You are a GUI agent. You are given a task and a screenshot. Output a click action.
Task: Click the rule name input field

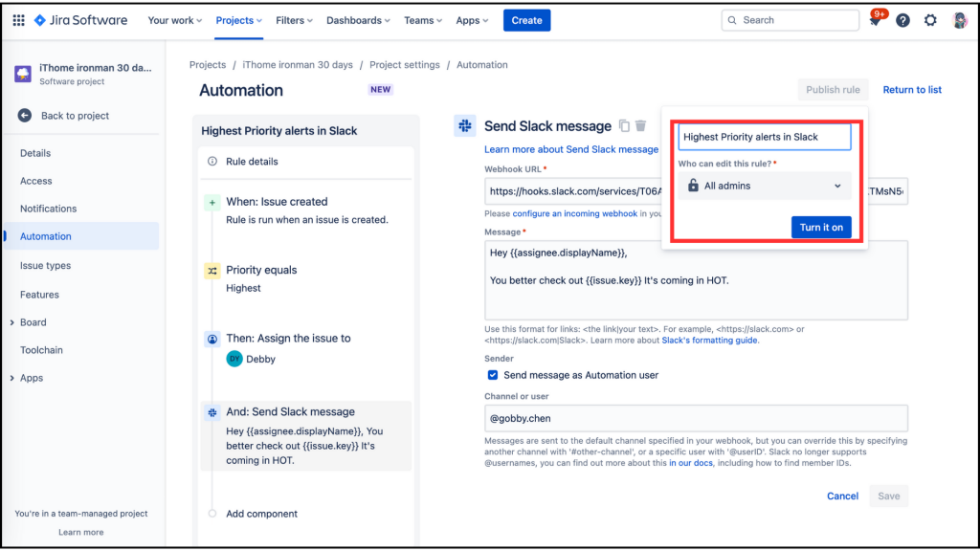pos(765,137)
